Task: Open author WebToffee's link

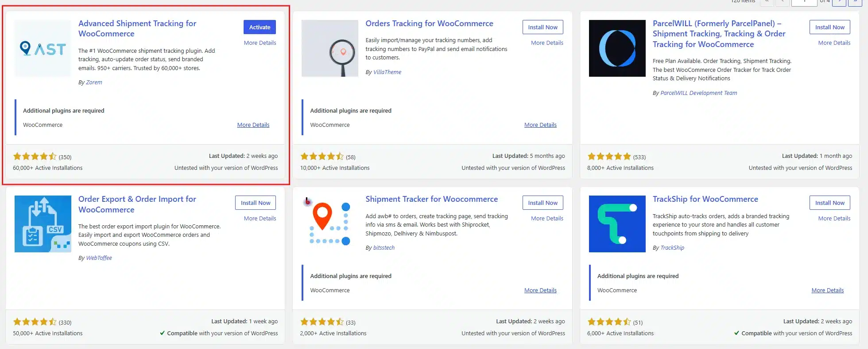Action: coord(99,258)
